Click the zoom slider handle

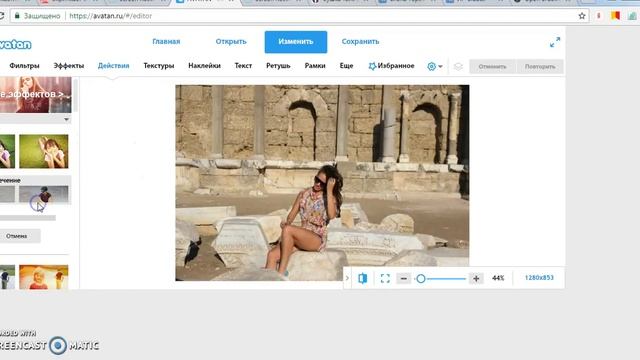421,278
